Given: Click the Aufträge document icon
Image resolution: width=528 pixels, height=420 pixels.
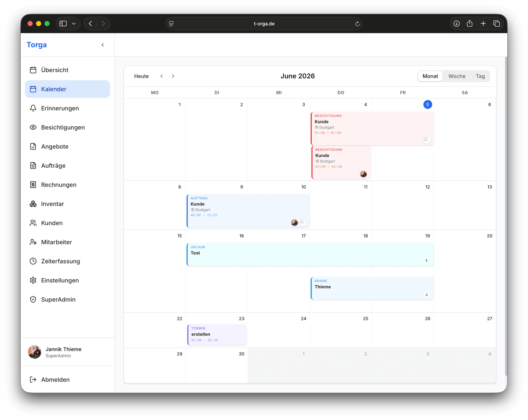Looking at the screenshot, I should pyautogui.click(x=33, y=166).
